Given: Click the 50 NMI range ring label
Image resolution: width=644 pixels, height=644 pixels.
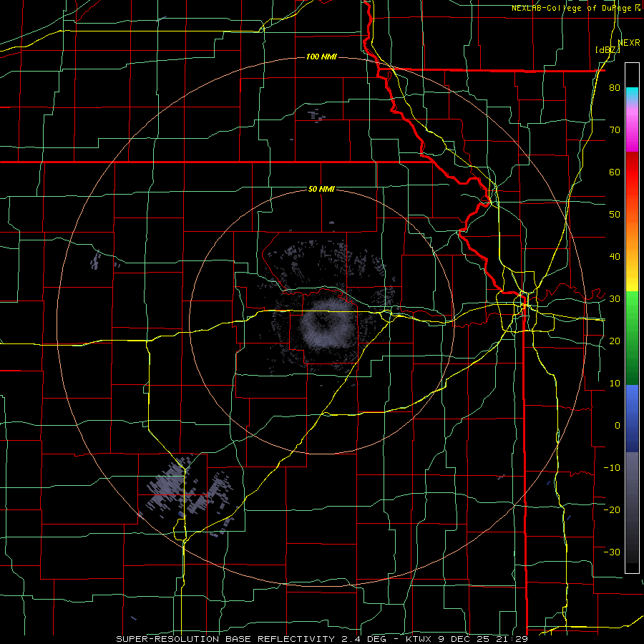Looking at the screenshot, I should click(x=321, y=190).
